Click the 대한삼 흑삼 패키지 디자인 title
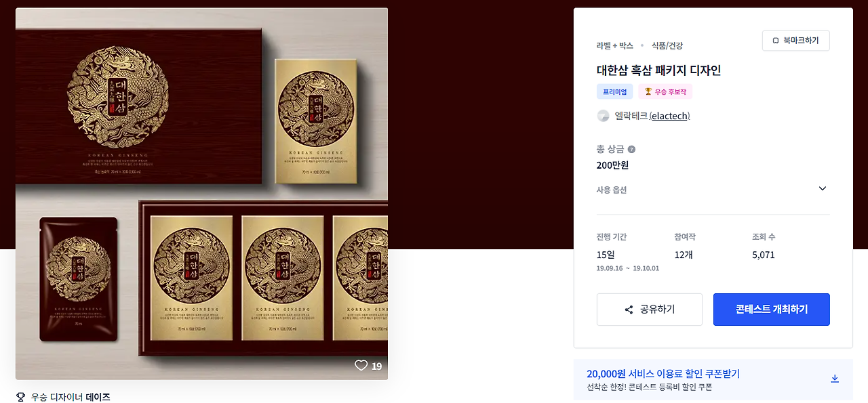This screenshot has width=868, height=403. (x=658, y=70)
